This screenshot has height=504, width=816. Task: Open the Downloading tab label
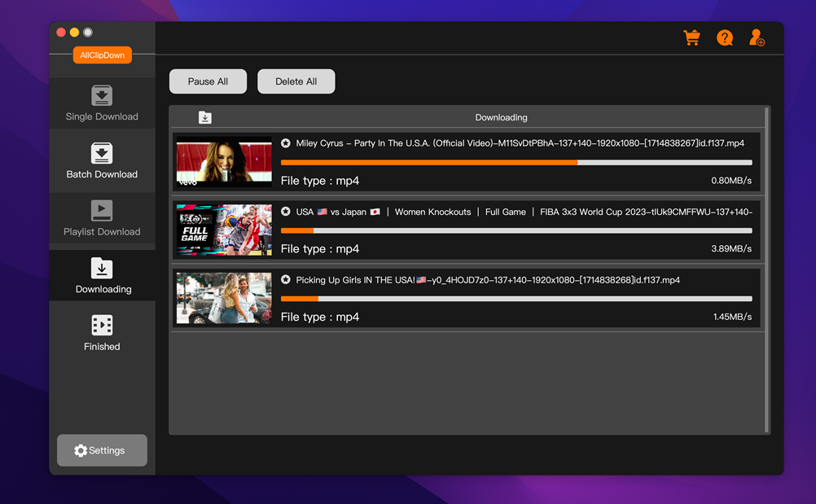click(x=103, y=289)
